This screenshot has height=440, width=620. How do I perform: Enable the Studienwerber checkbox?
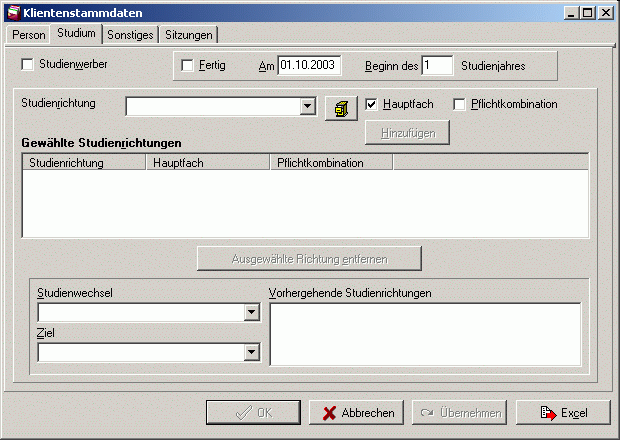tap(27, 64)
